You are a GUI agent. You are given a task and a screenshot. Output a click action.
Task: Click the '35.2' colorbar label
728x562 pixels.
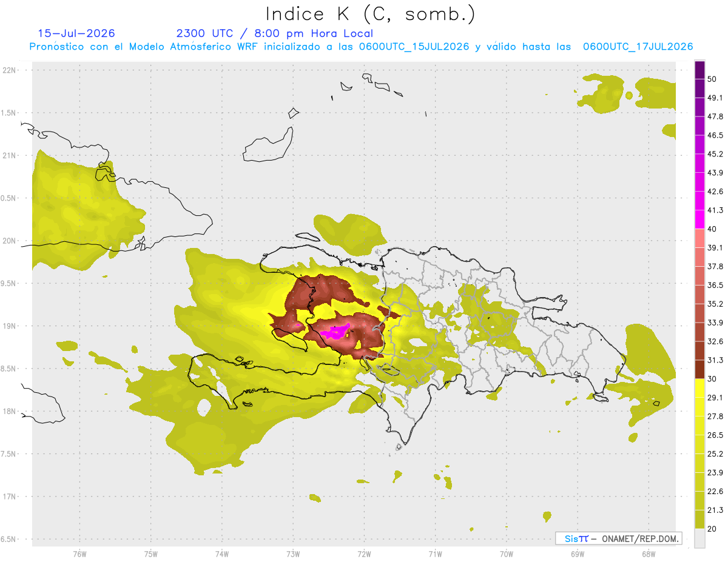click(715, 304)
